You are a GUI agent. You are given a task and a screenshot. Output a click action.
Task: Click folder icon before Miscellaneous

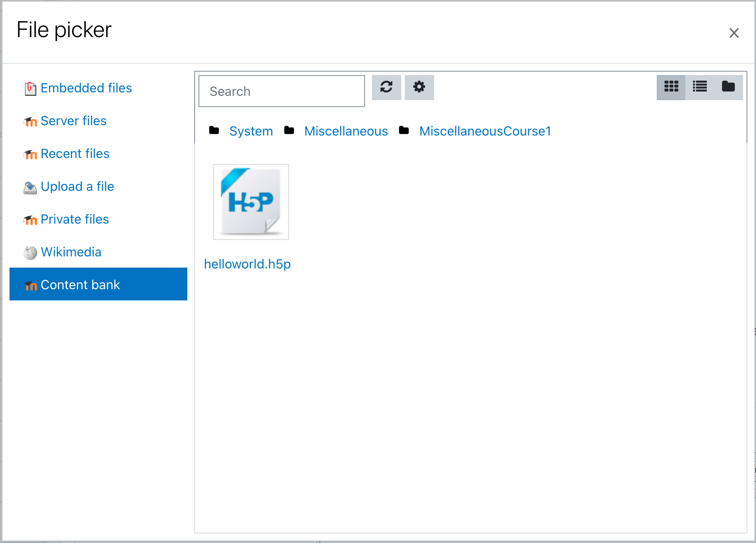point(289,130)
